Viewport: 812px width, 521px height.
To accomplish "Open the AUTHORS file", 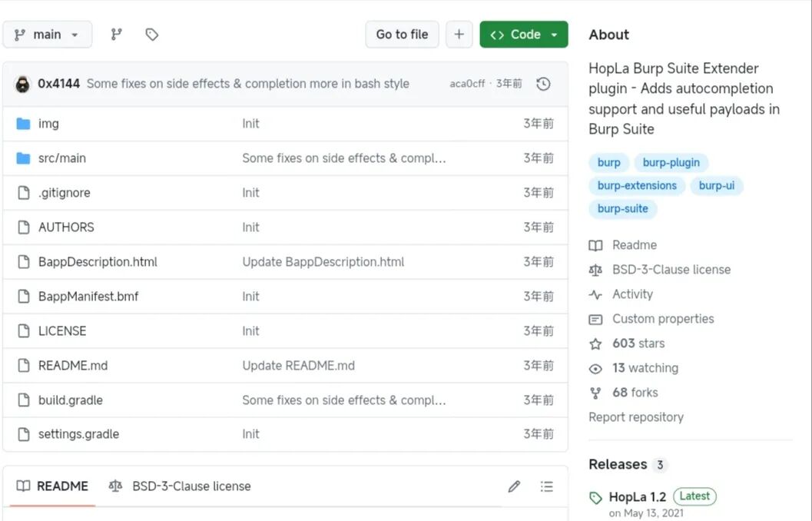I will click(x=66, y=227).
